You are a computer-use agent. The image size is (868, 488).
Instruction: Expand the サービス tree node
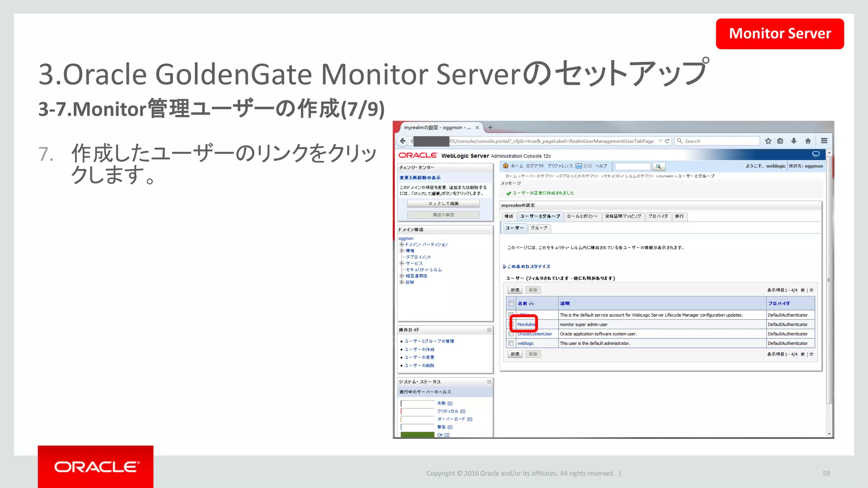click(x=401, y=263)
